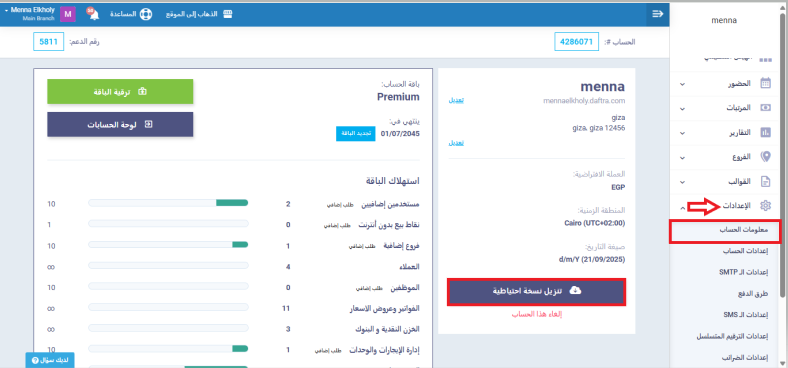Viewport: 788px width, 368px height.
Task: Click the إلغاء هذا الحساب link
Action: point(536,315)
